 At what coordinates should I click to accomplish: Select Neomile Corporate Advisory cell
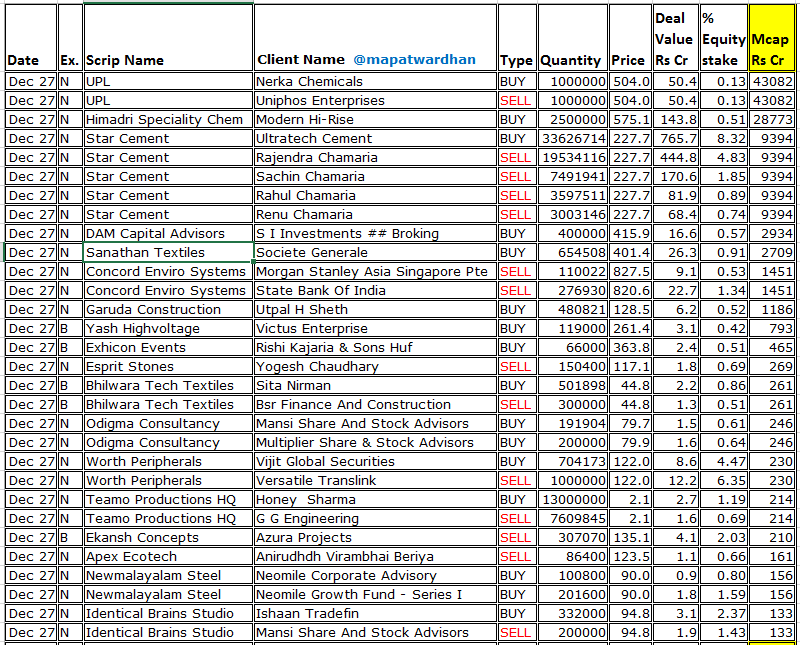point(376,575)
